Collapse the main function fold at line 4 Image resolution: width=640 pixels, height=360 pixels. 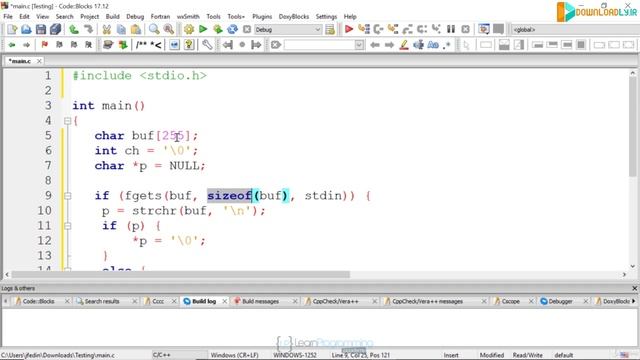click(67, 121)
